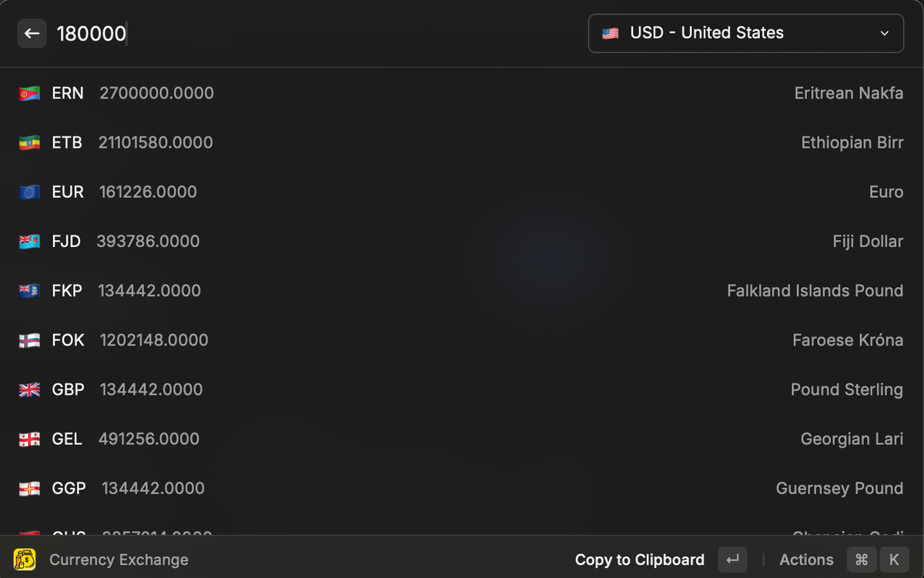Click the Ethiopia flag icon for ETB
Screen dimensions: 924x578
click(x=29, y=143)
